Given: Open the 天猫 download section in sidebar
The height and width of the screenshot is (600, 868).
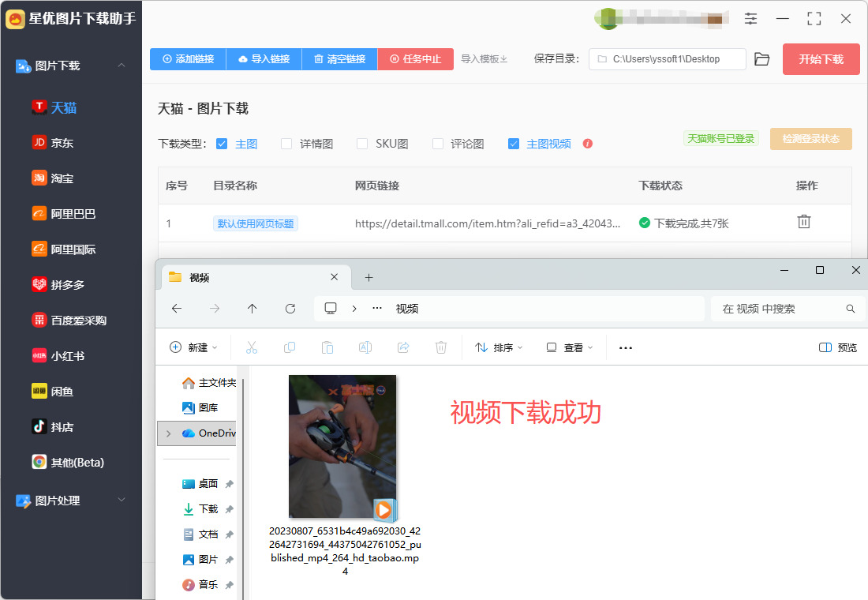Looking at the screenshot, I should (x=54, y=107).
